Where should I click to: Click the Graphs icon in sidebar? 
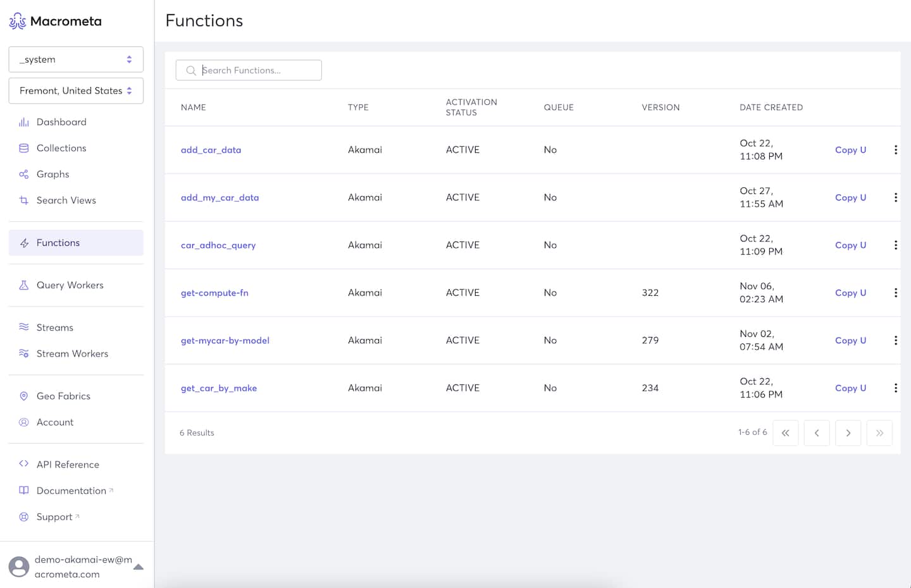pos(24,175)
